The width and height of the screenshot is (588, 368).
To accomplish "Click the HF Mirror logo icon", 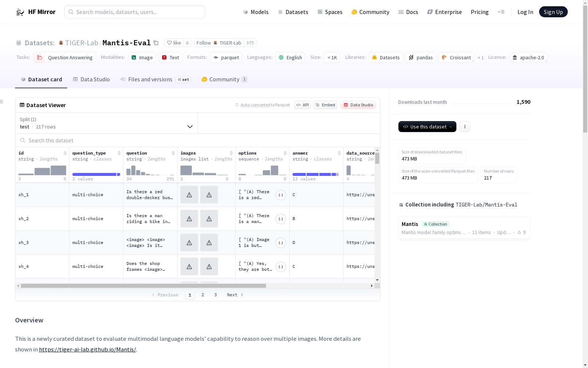I will point(20,12).
